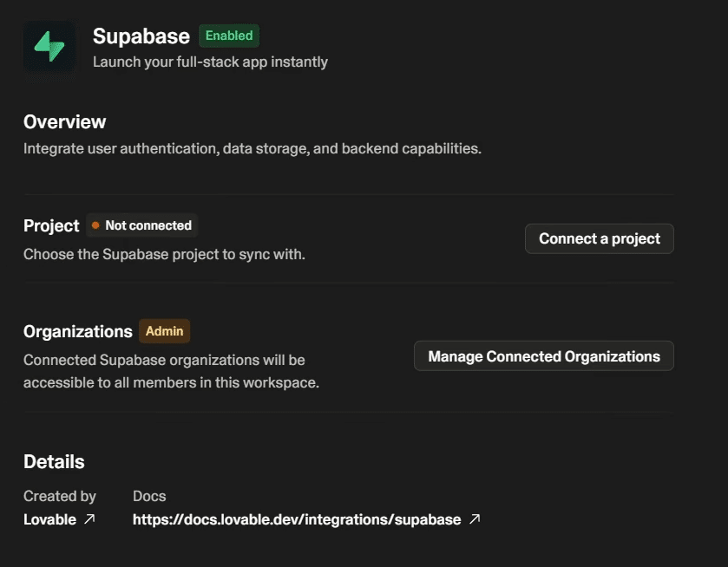Click the Admin badge next to Organizations

click(x=164, y=331)
